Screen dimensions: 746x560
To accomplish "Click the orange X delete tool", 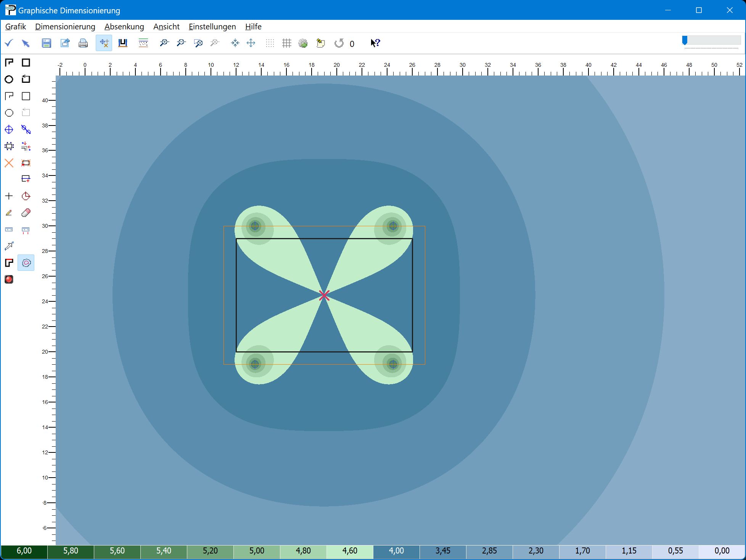I will 9,163.
